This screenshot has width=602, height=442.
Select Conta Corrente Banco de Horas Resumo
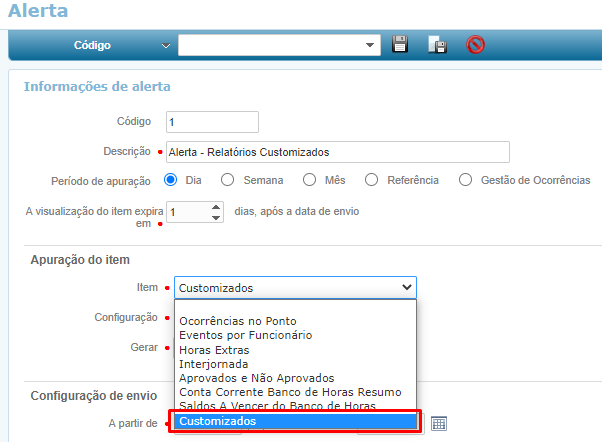pyautogui.click(x=290, y=392)
